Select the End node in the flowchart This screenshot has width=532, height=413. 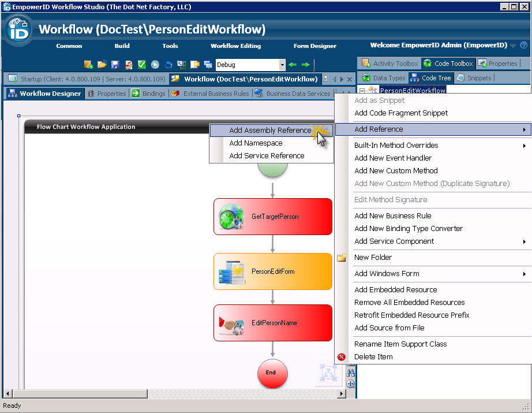(x=272, y=374)
